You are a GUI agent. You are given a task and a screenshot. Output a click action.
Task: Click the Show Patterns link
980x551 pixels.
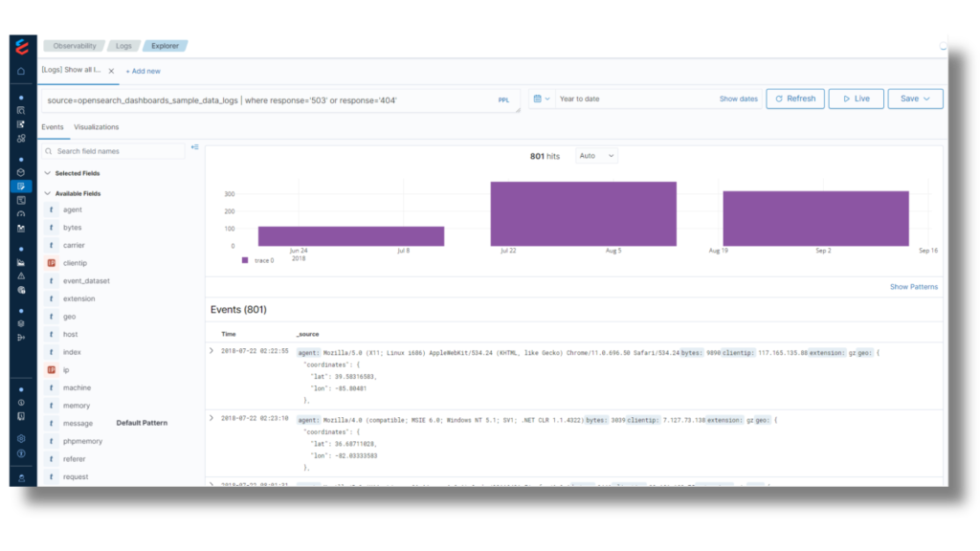tap(914, 286)
